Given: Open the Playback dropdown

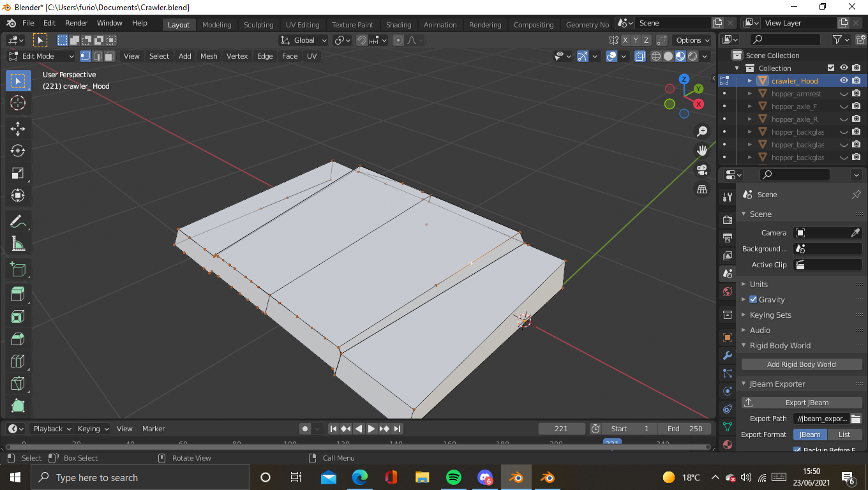Looking at the screenshot, I should 52,429.
